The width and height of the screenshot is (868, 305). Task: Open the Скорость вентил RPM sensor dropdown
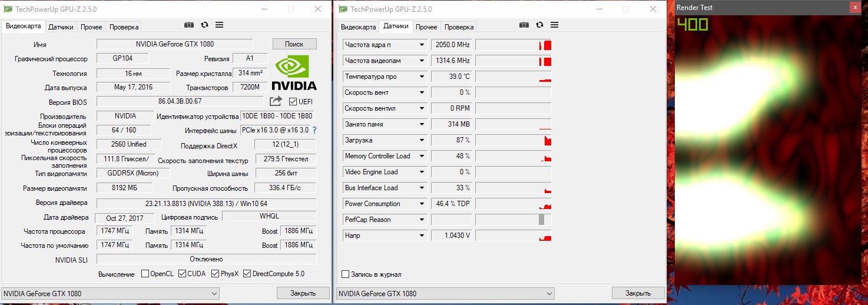(x=422, y=108)
